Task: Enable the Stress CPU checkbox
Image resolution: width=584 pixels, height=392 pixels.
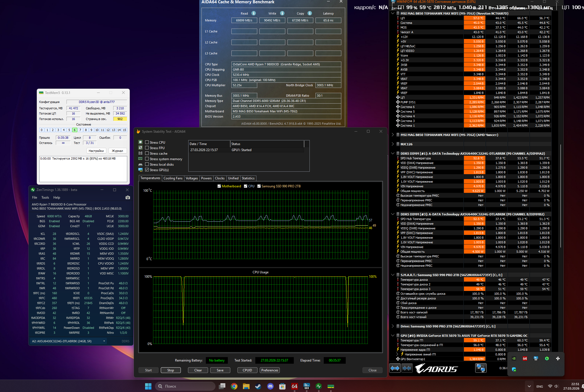Action: 147,142
